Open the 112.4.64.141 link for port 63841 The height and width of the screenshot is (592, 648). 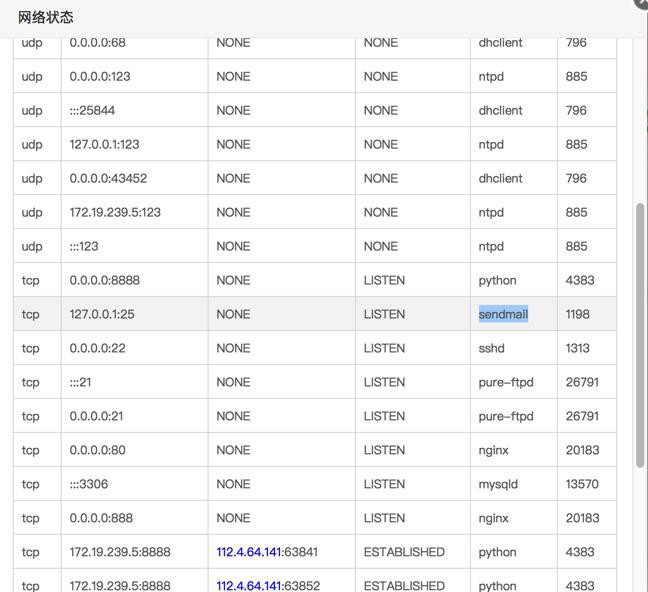(x=249, y=552)
